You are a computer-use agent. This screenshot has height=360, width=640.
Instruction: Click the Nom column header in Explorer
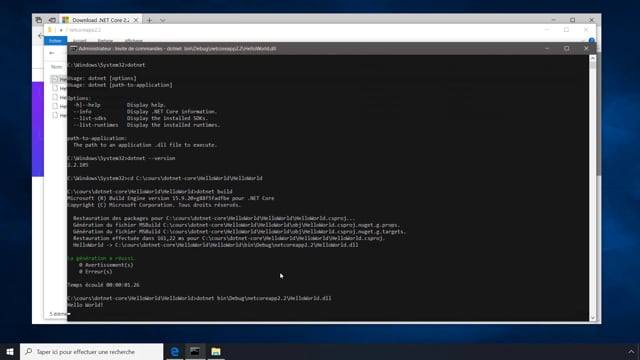[56, 67]
